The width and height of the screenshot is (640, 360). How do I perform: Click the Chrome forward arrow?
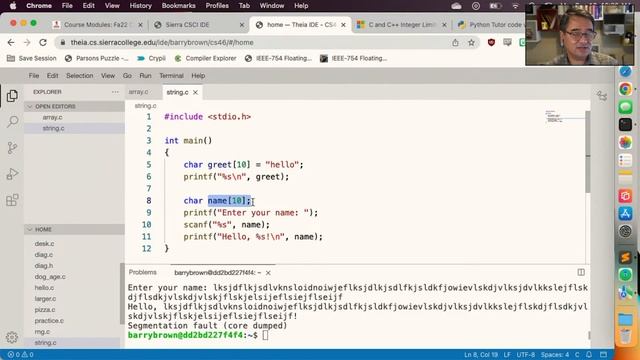pos(27,42)
